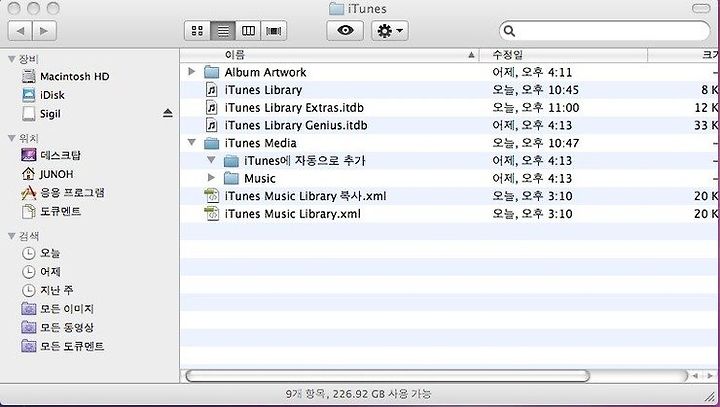Image resolution: width=720 pixels, height=407 pixels.
Task: Click the 오늘, 오후 10:45 modified date
Action: click(535, 90)
